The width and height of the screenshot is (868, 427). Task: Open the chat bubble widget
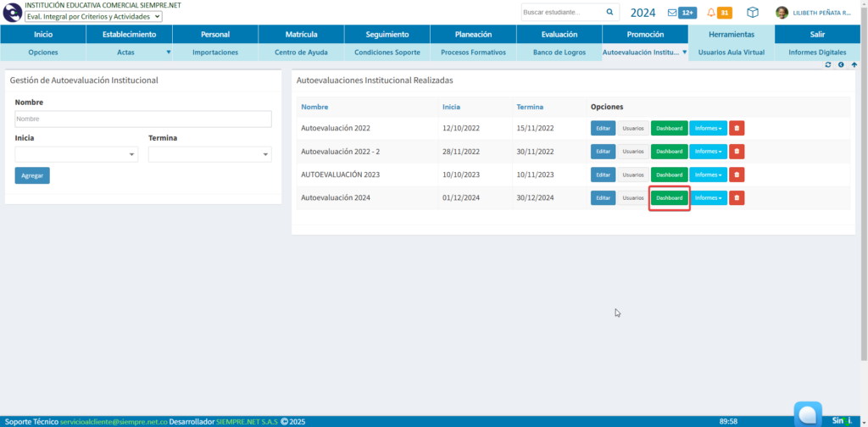click(808, 414)
